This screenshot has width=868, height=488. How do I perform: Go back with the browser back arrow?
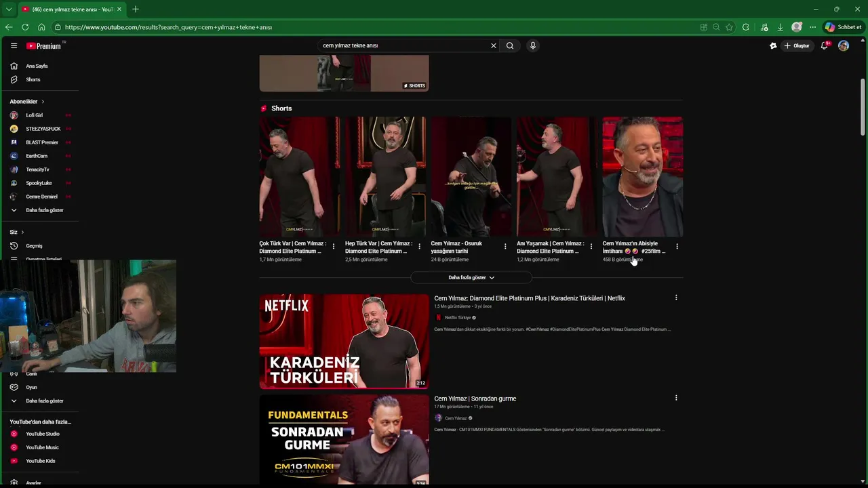[9, 27]
